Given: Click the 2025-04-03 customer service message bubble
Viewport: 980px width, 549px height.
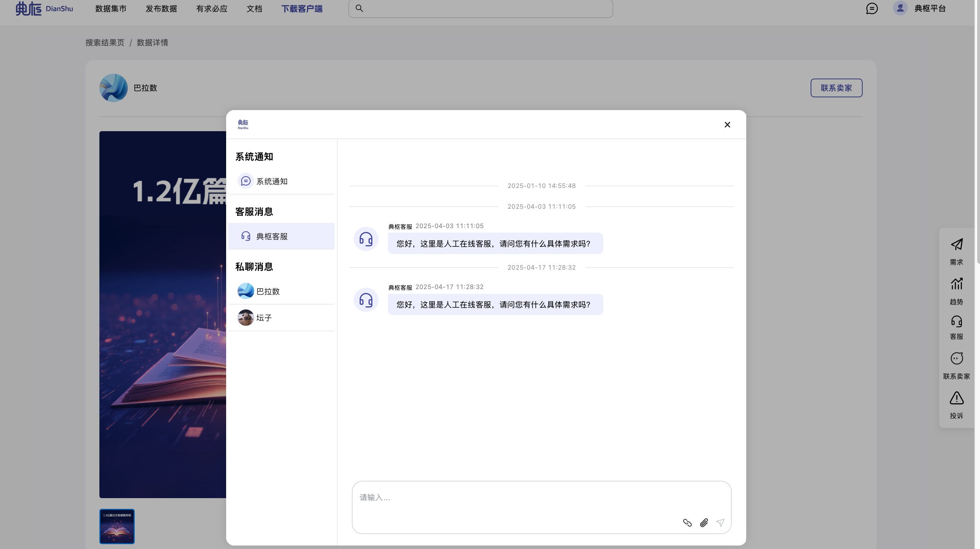Looking at the screenshot, I should click(495, 243).
